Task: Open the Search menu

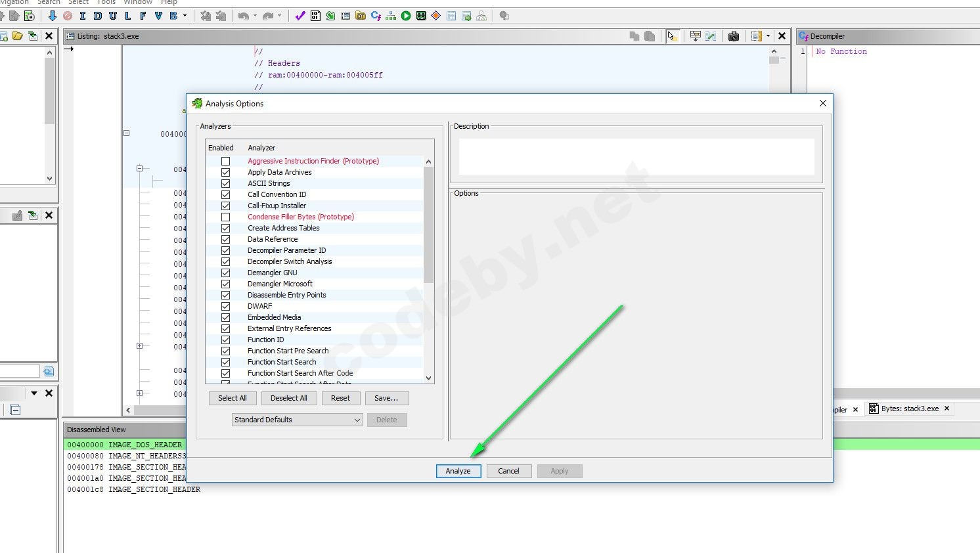Action: coord(49,3)
